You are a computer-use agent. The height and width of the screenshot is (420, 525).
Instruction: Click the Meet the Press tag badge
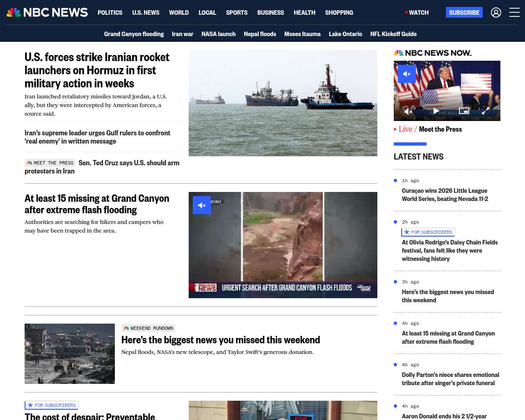click(50, 163)
